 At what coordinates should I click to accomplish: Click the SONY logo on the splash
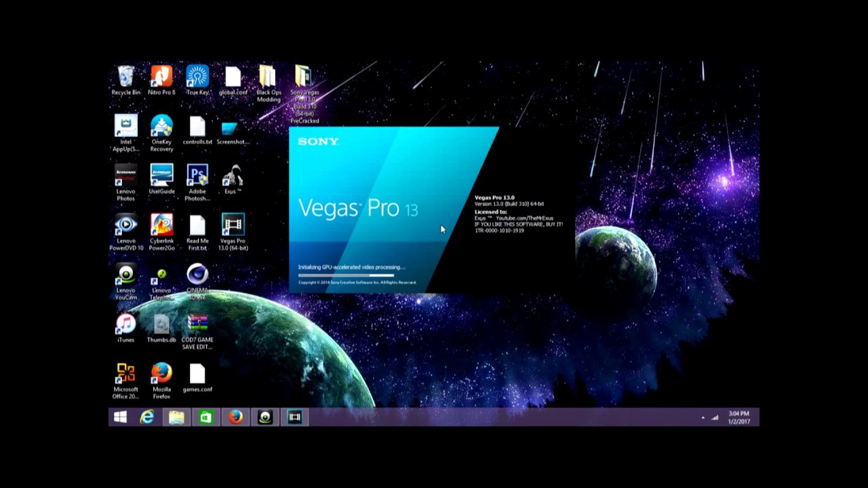tap(318, 142)
